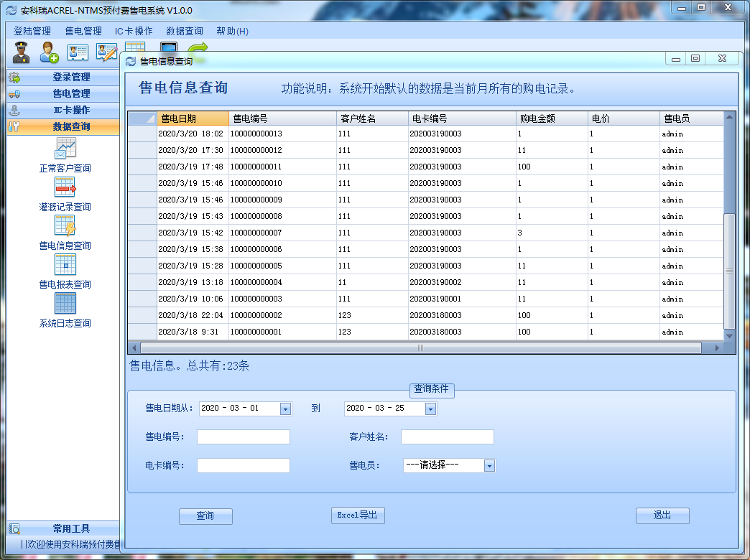Click the police officer toolbar icon
Viewport: 750px width, 560px height.
(x=21, y=52)
